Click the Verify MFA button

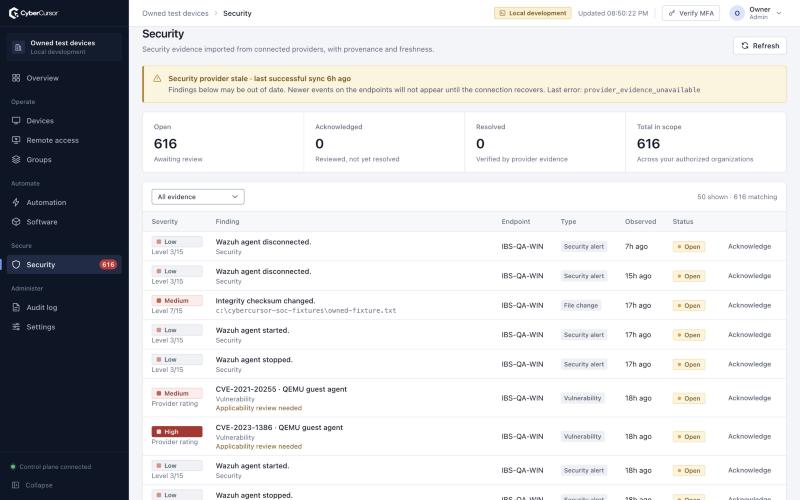tap(691, 13)
